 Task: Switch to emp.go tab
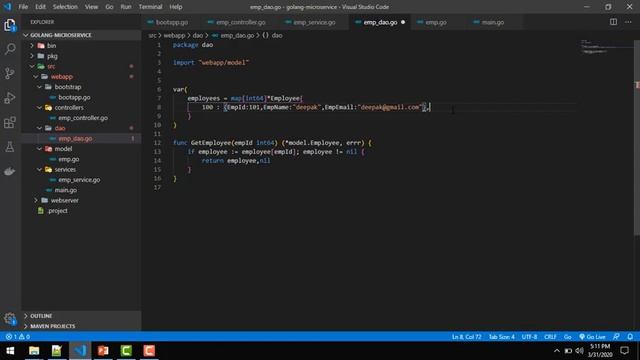pyautogui.click(x=436, y=22)
